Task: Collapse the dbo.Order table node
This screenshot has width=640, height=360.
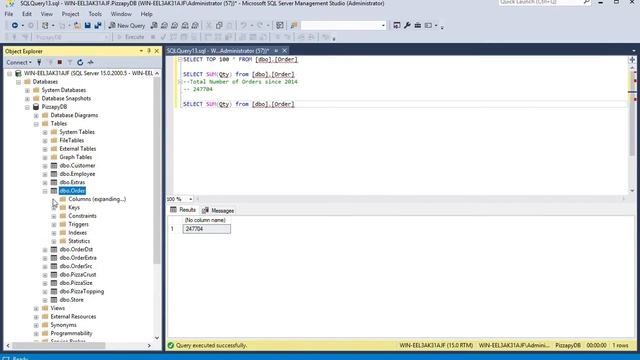Action: click(x=45, y=191)
